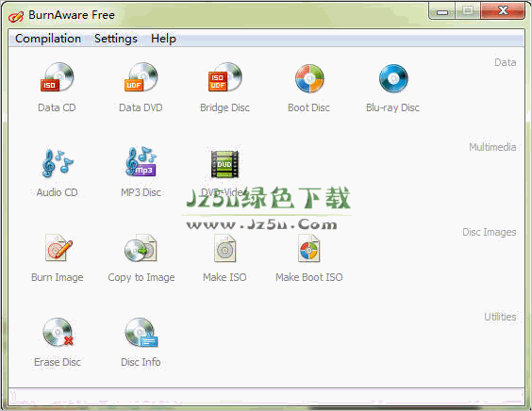Select the Make ISO document icon
Viewport: 532px width, 411px height.
(x=224, y=248)
